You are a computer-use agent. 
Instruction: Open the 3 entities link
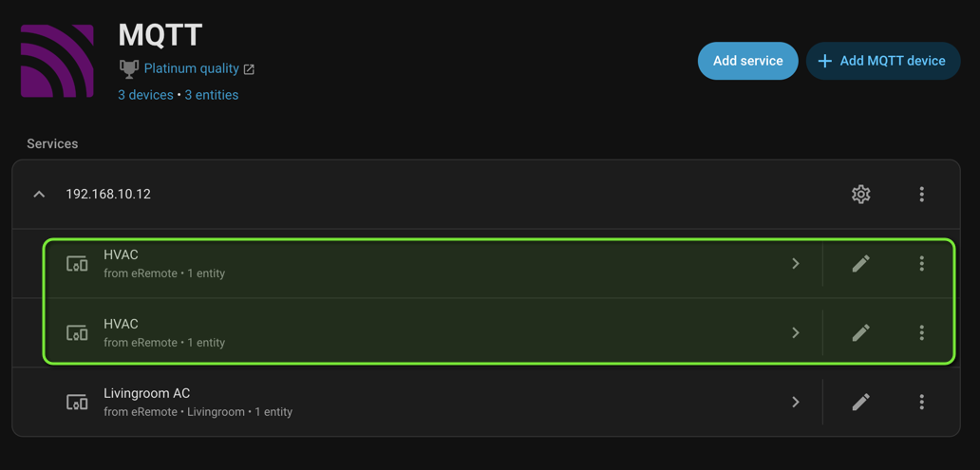tap(212, 95)
